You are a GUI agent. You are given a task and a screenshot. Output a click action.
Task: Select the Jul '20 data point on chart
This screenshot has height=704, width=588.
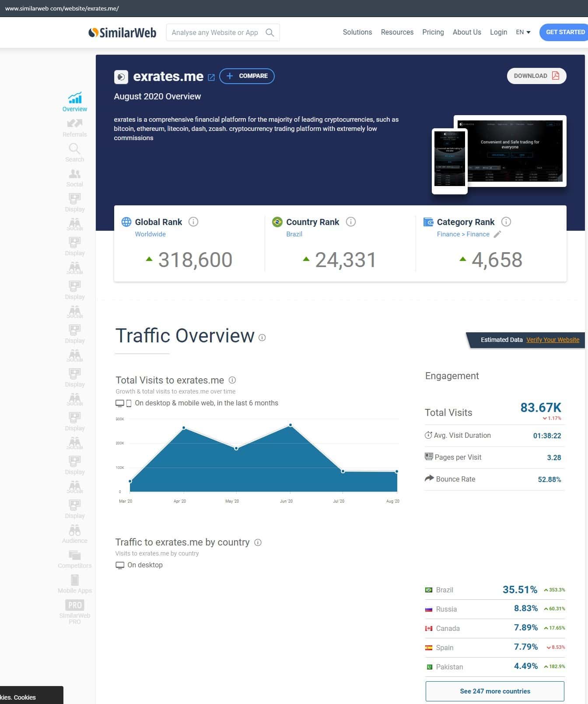343,471
